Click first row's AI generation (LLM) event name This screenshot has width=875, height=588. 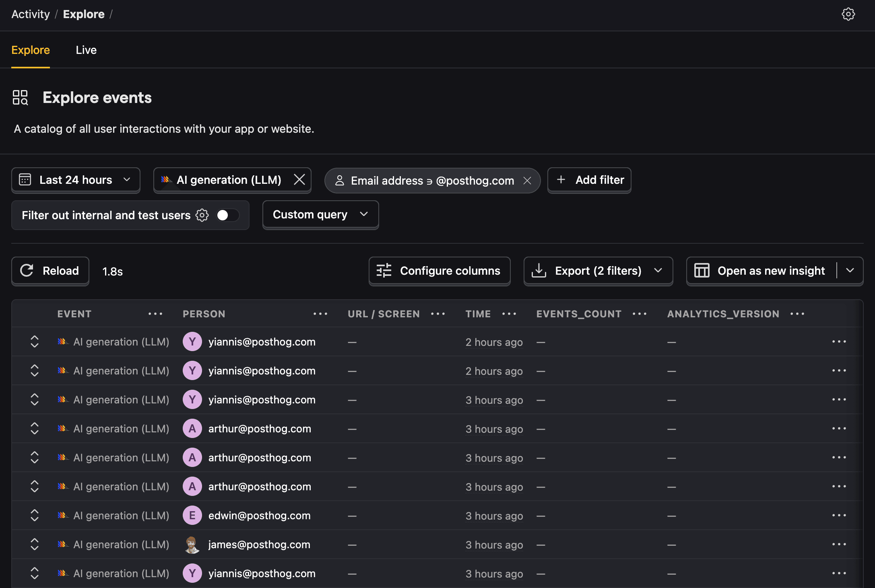[121, 342]
